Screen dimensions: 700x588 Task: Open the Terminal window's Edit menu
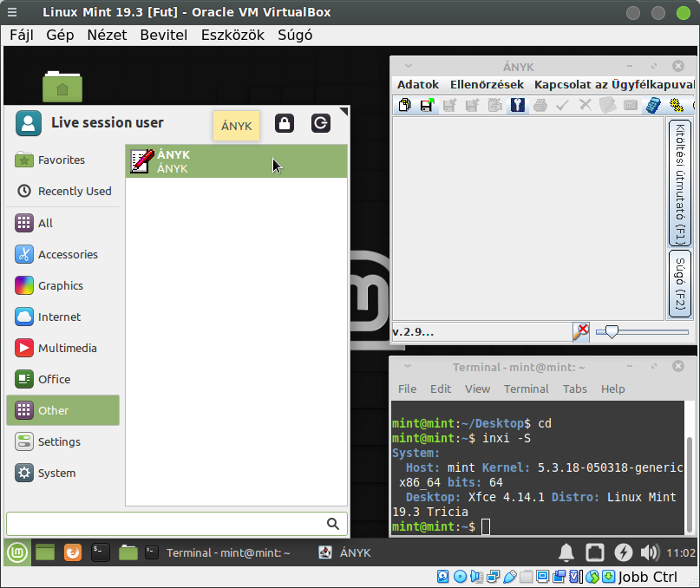(x=441, y=389)
